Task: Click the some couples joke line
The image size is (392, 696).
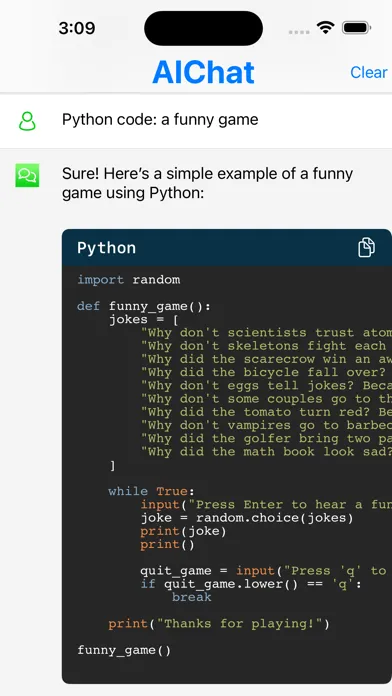Action: tap(266, 399)
